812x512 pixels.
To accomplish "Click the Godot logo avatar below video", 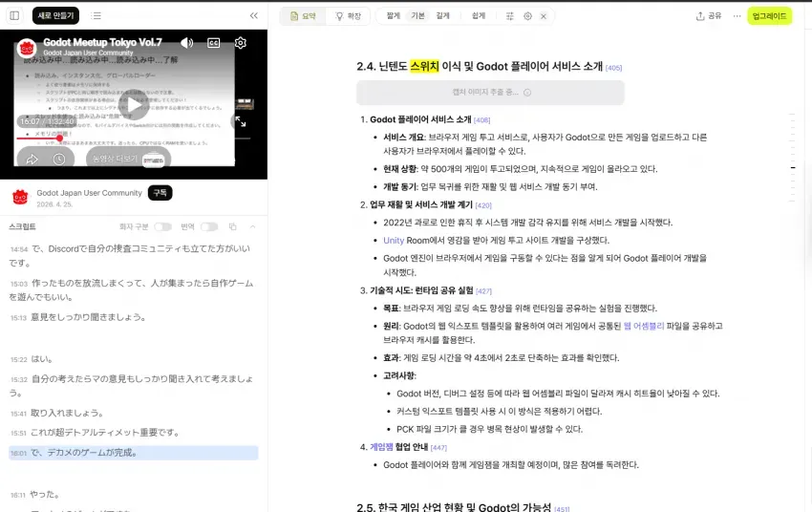I will (x=20, y=197).
